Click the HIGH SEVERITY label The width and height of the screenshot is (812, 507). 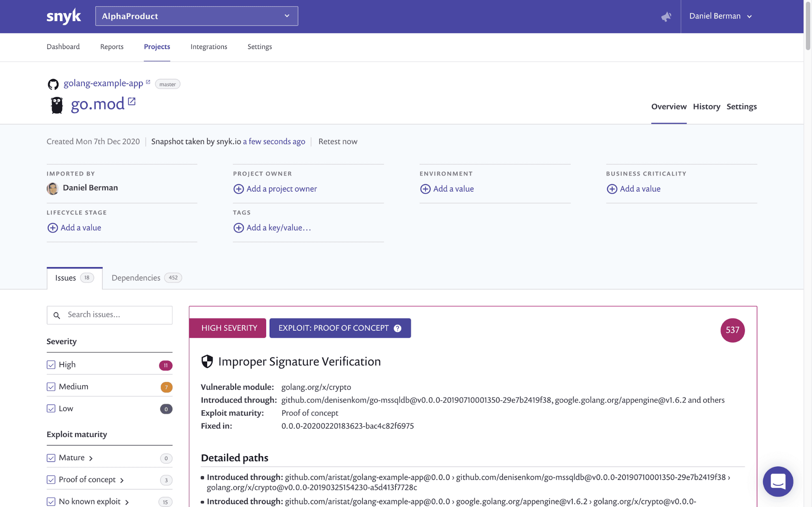pos(228,328)
